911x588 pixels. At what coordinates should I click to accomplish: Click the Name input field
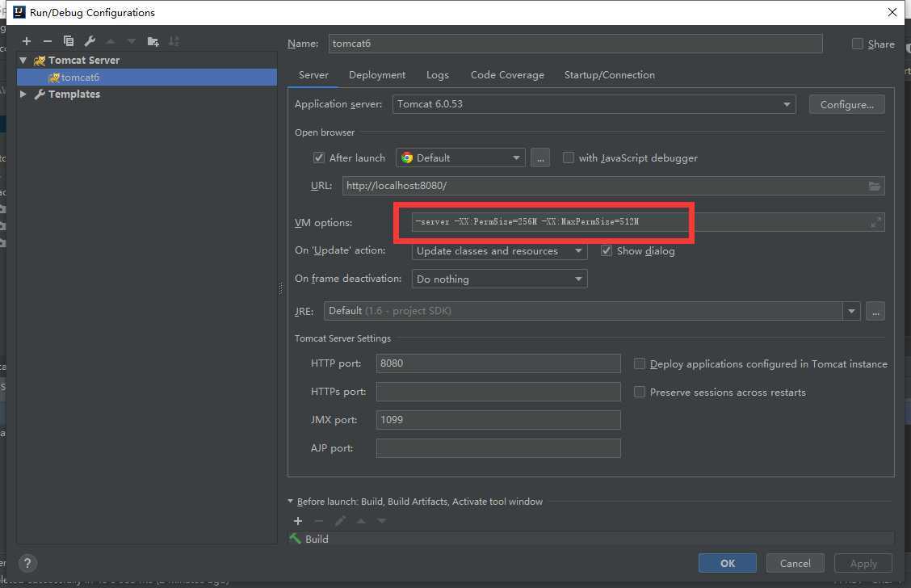[575, 44]
